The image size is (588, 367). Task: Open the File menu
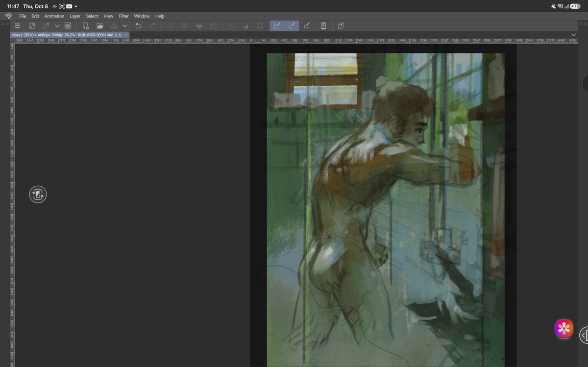click(x=23, y=16)
